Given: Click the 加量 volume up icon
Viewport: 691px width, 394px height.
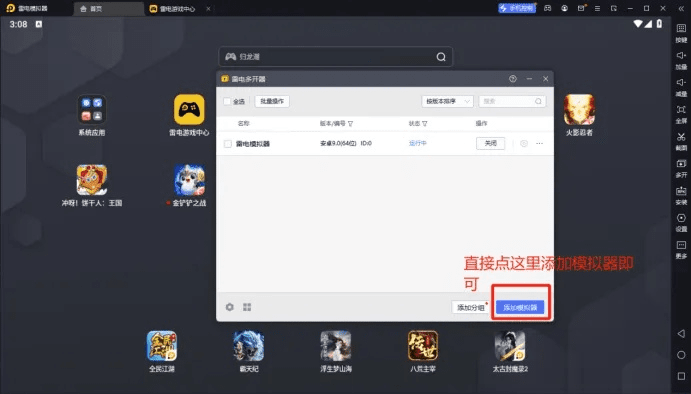Looking at the screenshot, I should pyautogui.click(x=681, y=56).
